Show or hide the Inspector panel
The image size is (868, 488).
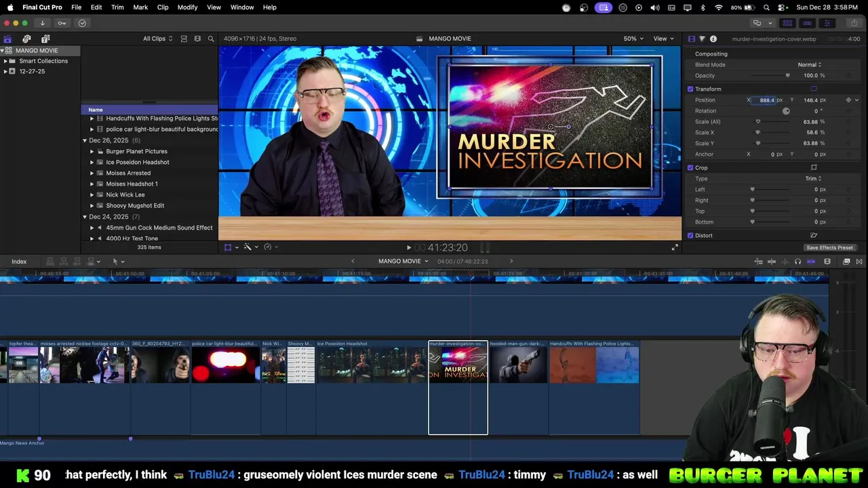[827, 23]
